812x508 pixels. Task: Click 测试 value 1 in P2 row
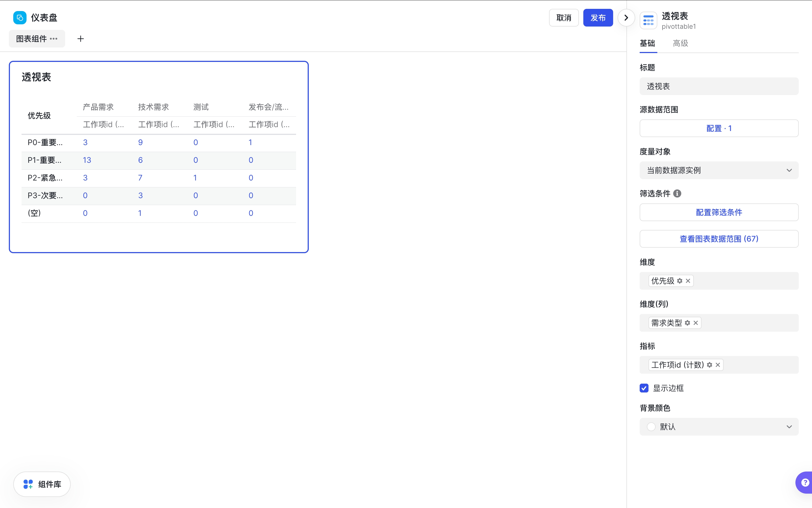click(x=195, y=178)
